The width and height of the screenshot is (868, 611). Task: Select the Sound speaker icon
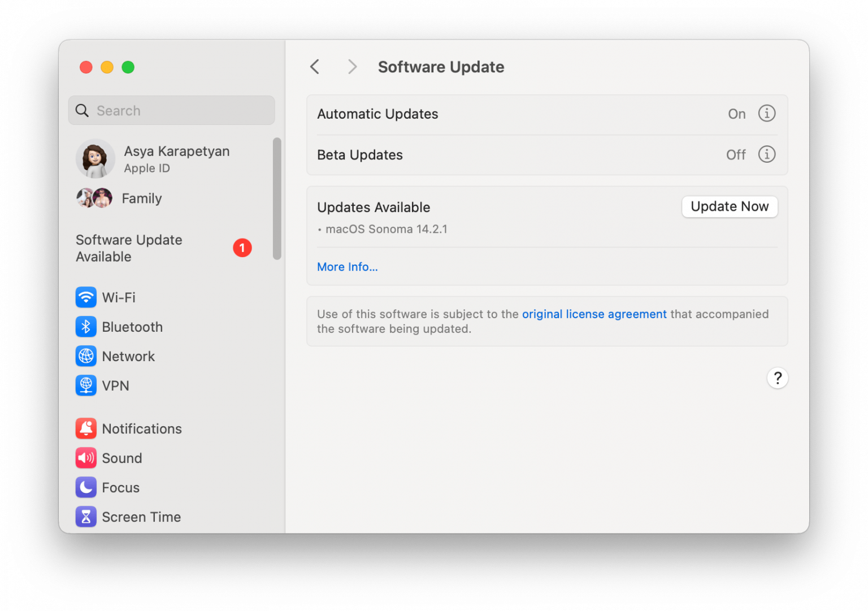[86, 458]
